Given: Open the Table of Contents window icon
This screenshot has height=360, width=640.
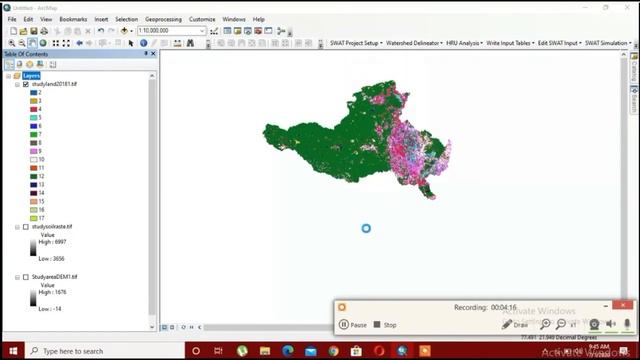Looking at the screenshot, I should [x=227, y=31].
